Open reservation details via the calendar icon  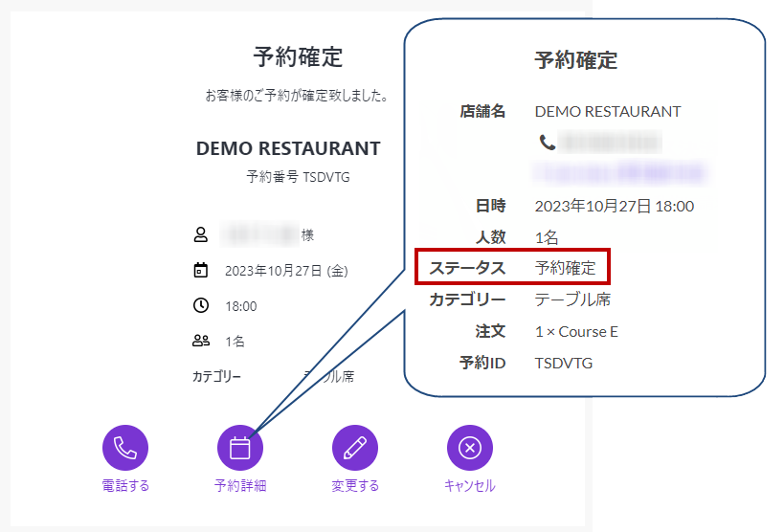(x=240, y=448)
